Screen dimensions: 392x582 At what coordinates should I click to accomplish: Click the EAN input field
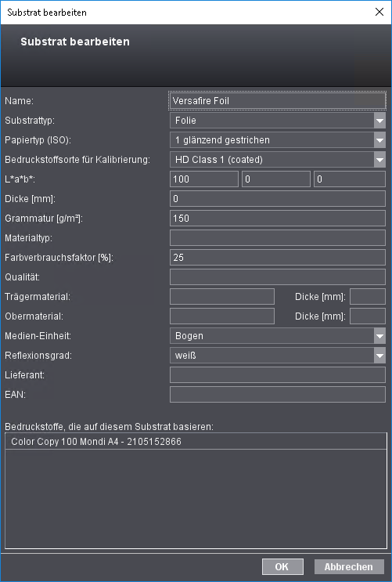tap(278, 395)
